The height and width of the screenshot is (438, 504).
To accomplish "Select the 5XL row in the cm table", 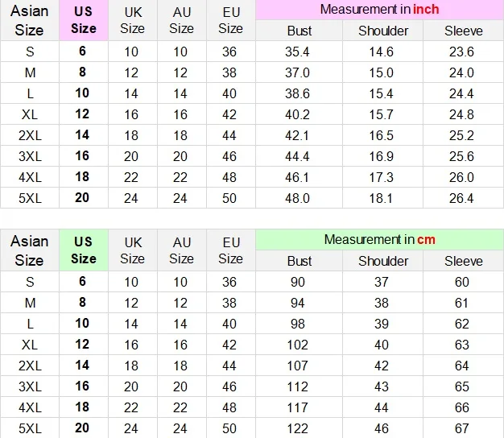I will (252, 428).
